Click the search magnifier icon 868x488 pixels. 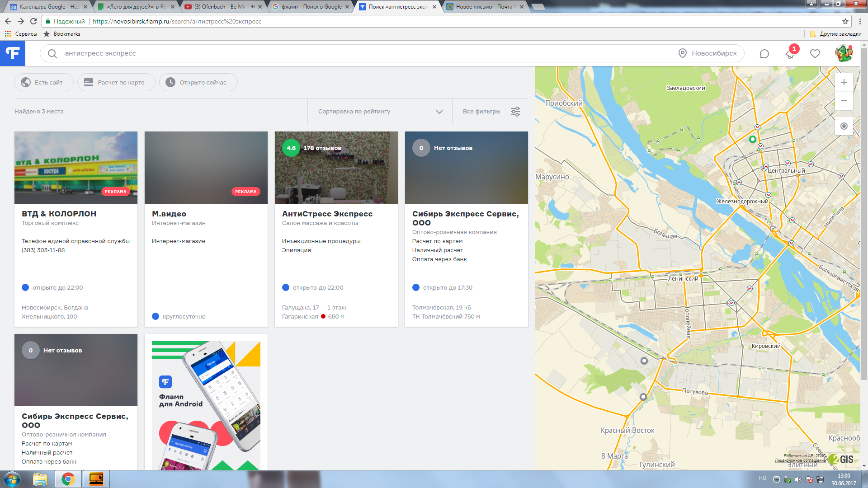coord(52,54)
